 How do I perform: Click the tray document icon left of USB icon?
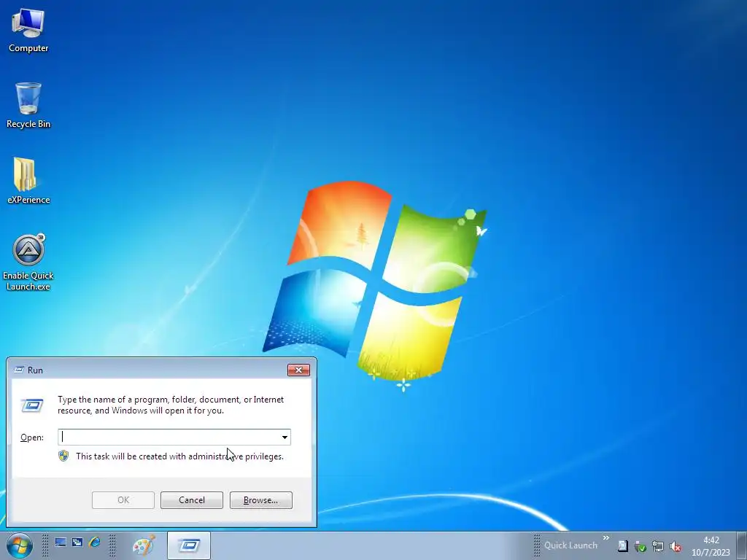point(623,546)
